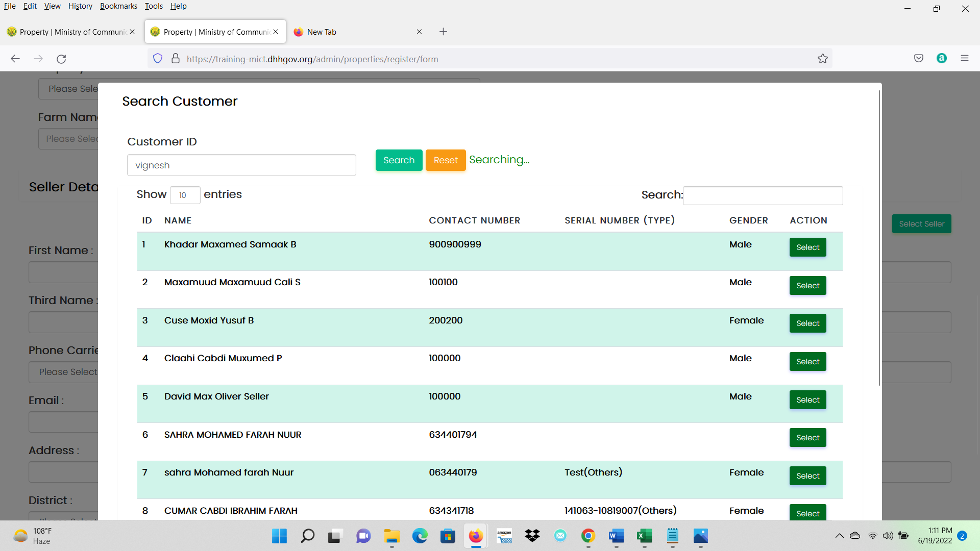This screenshot has width=980, height=551.
Task: Sort table by ID column header
Action: pos(147,220)
